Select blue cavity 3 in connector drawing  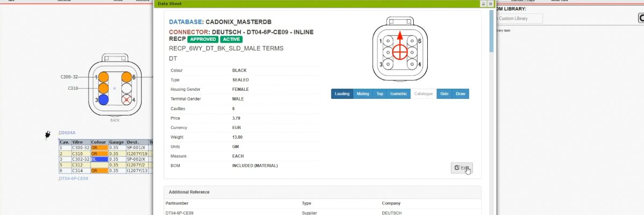[x=104, y=99]
